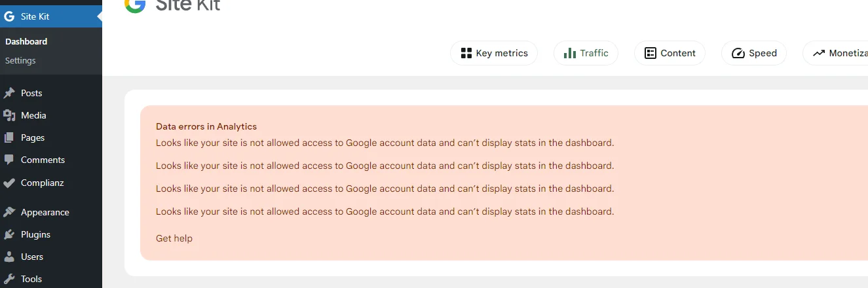Switch to the Content section chip
Viewport: 868px width, 288px height.
pyautogui.click(x=670, y=53)
